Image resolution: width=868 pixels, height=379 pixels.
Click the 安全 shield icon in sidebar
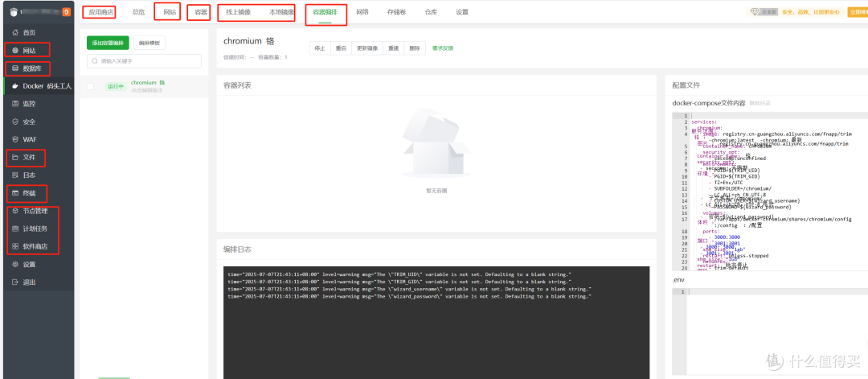click(15, 122)
